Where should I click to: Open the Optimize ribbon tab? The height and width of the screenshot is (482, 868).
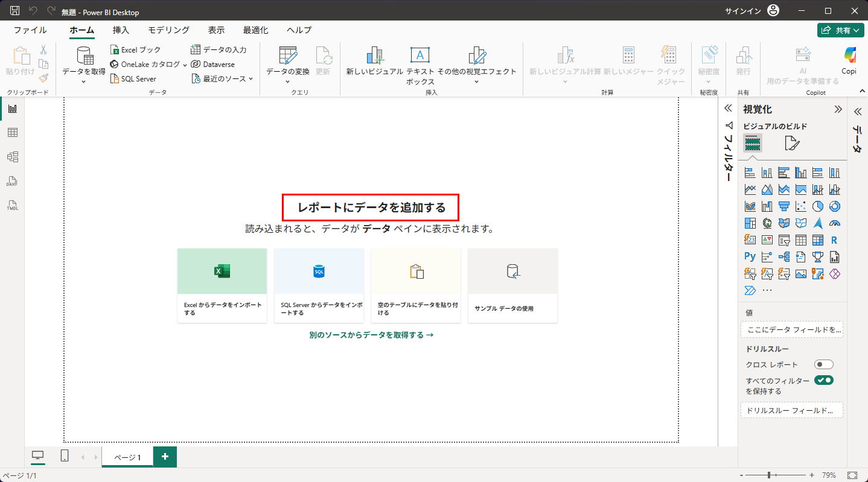tap(256, 30)
